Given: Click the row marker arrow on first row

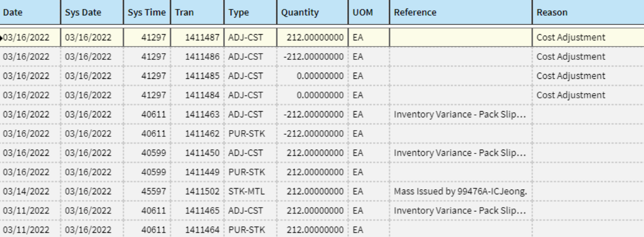Looking at the screenshot, I should 2,38.
